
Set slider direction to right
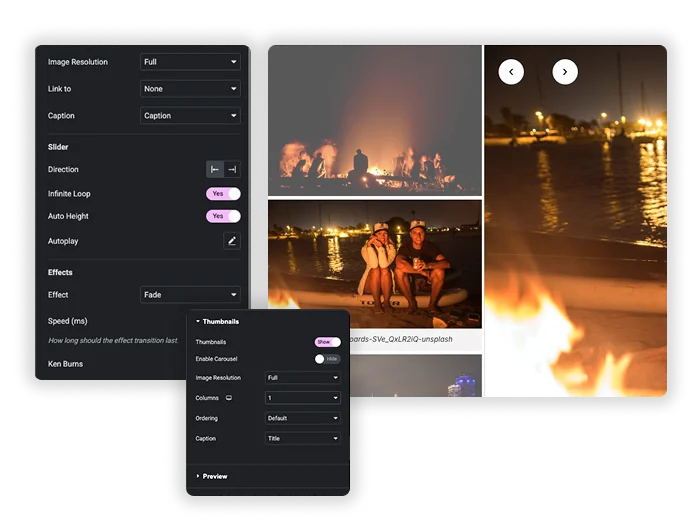232,170
